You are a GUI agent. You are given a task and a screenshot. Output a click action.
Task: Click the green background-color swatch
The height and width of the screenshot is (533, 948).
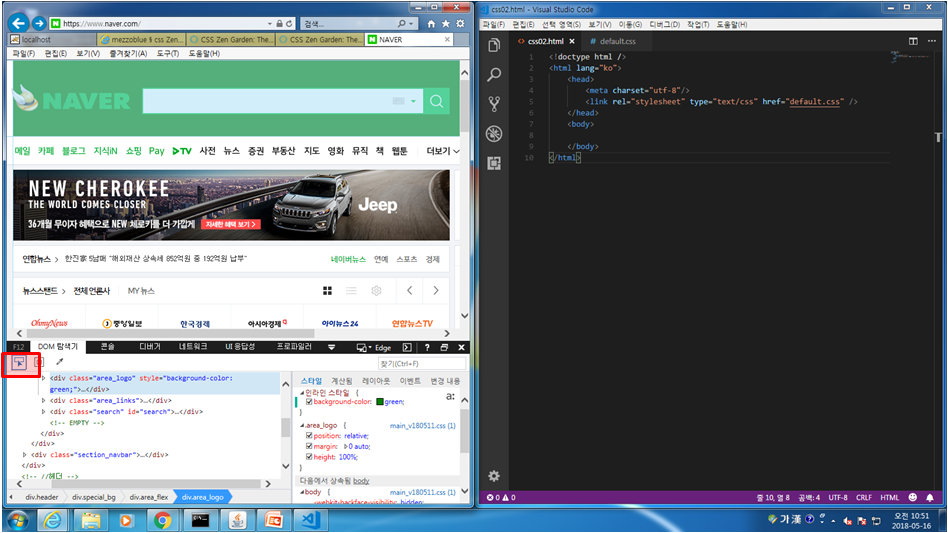point(380,402)
